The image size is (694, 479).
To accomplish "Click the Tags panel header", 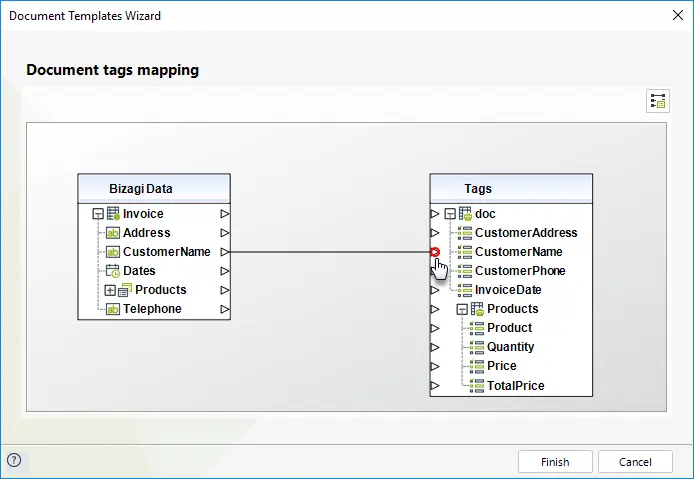I will coord(511,189).
